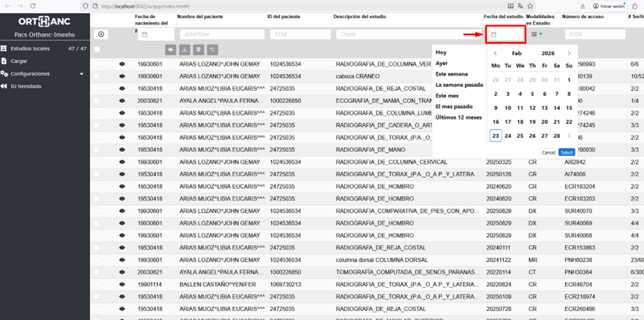Image resolution: width=644 pixels, height=320 pixels.
Task: Click the download toolbar icon
Action: point(185,50)
